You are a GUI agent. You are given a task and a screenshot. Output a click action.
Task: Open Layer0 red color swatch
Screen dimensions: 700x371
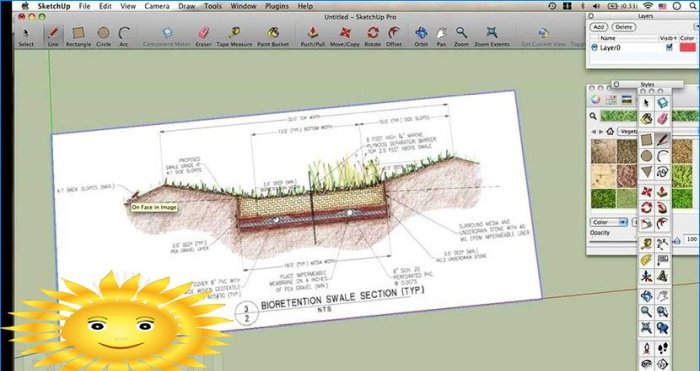click(x=688, y=47)
